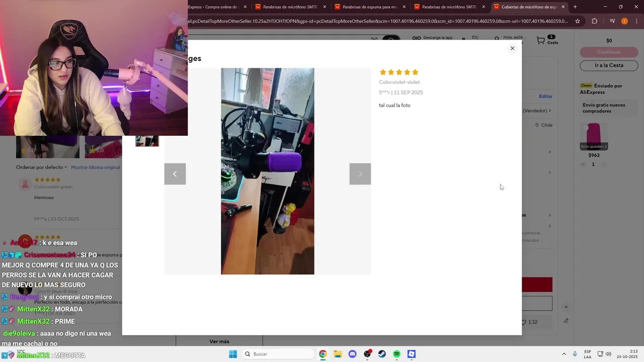
Task: Click the browser address bar URL
Action: (x=377, y=21)
